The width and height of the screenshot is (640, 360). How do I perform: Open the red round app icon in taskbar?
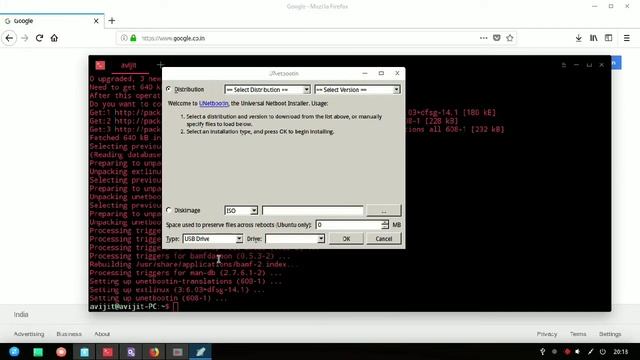click(x=61, y=352)
